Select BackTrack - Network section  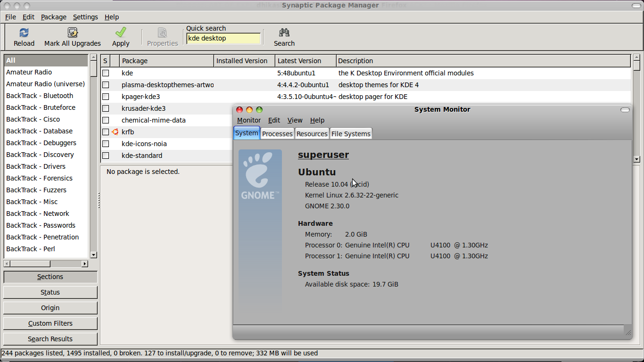pyautogui.click(x=46, y=214)
